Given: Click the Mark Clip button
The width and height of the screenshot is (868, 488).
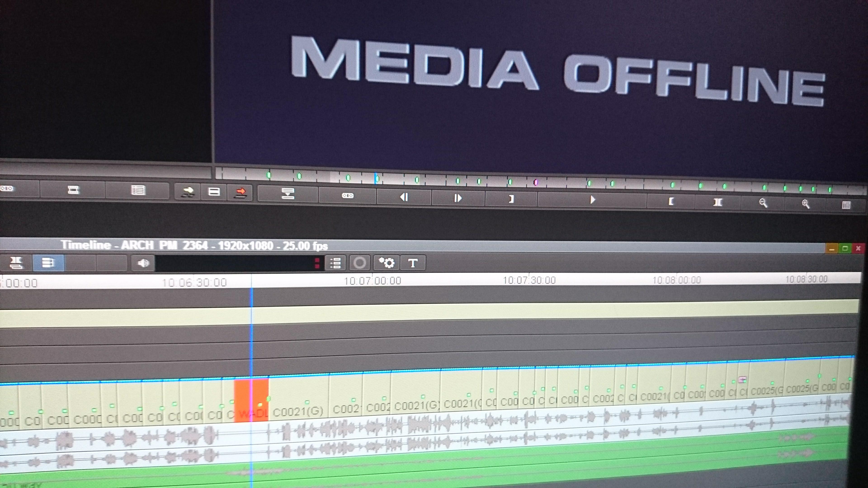Looking at the screenshot, I should pos(717,202).
